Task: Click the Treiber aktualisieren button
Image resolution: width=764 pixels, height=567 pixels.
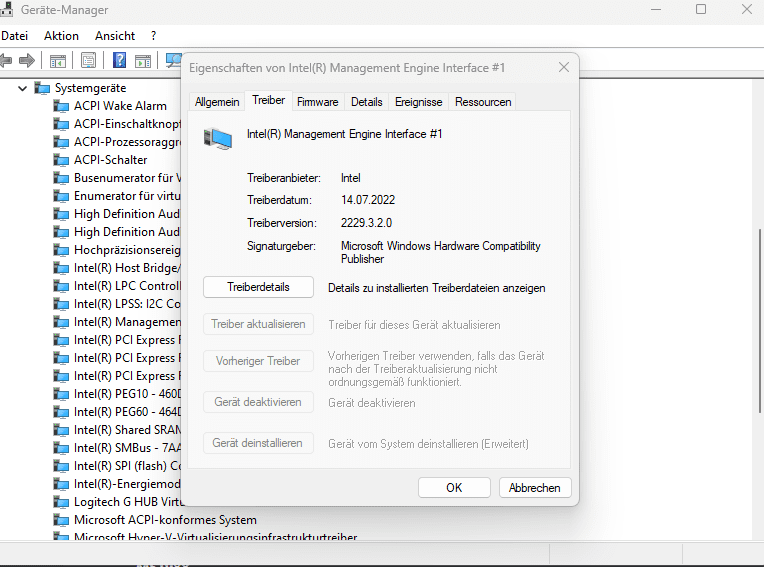Action: (258, 324)
